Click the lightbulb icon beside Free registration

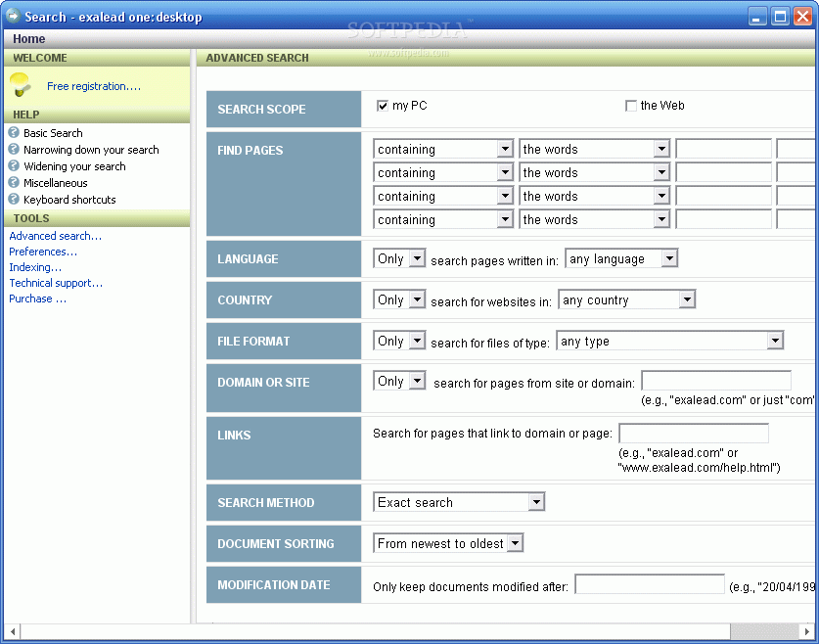click(20, 84)
